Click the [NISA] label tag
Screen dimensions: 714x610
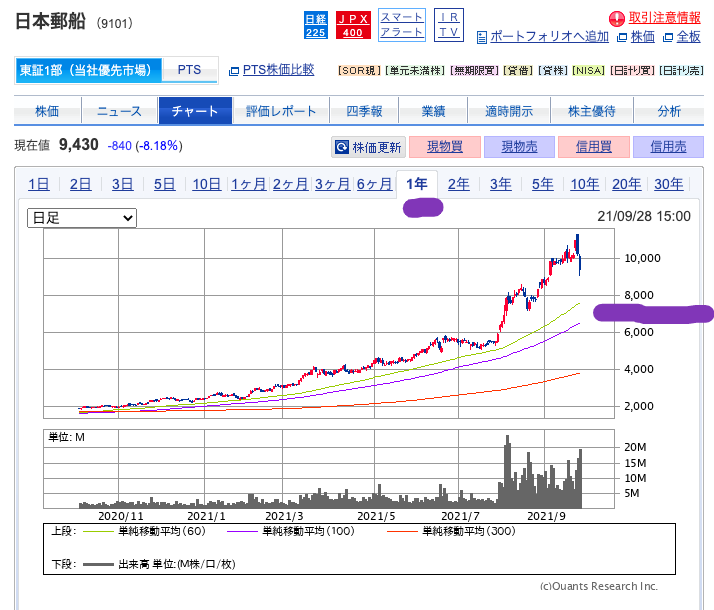(x=588, y=71)
